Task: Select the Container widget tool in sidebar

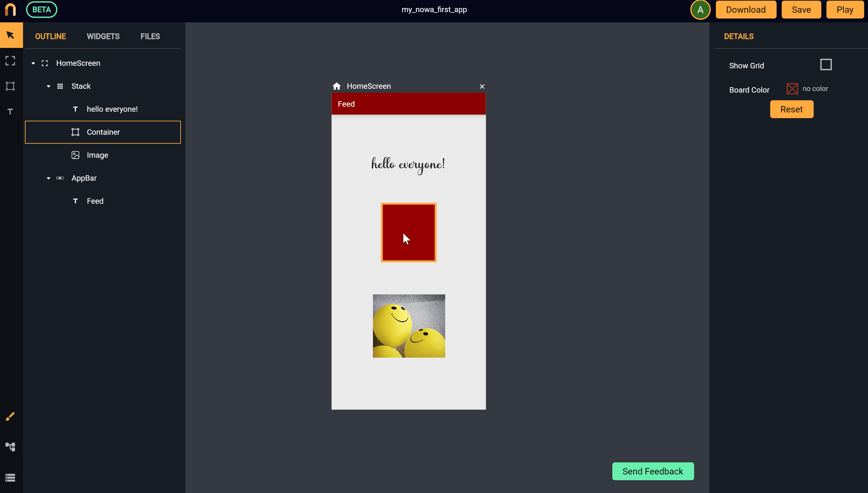Action: pos(10,86)
